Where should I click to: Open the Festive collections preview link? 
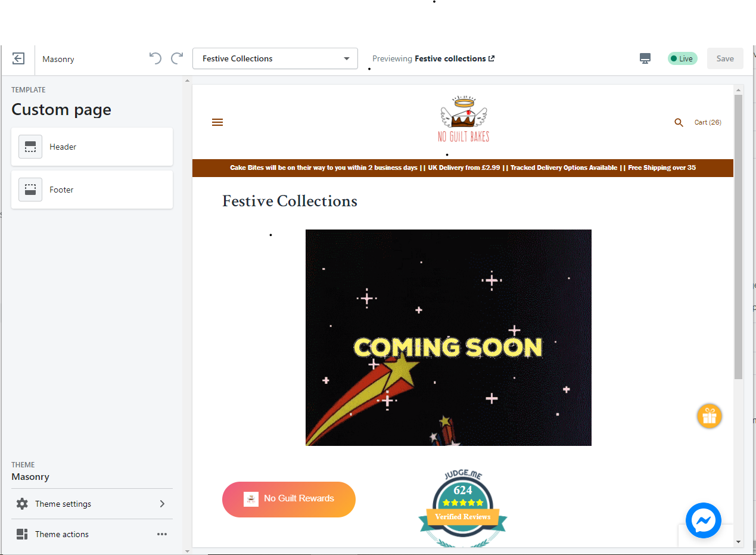455,58
